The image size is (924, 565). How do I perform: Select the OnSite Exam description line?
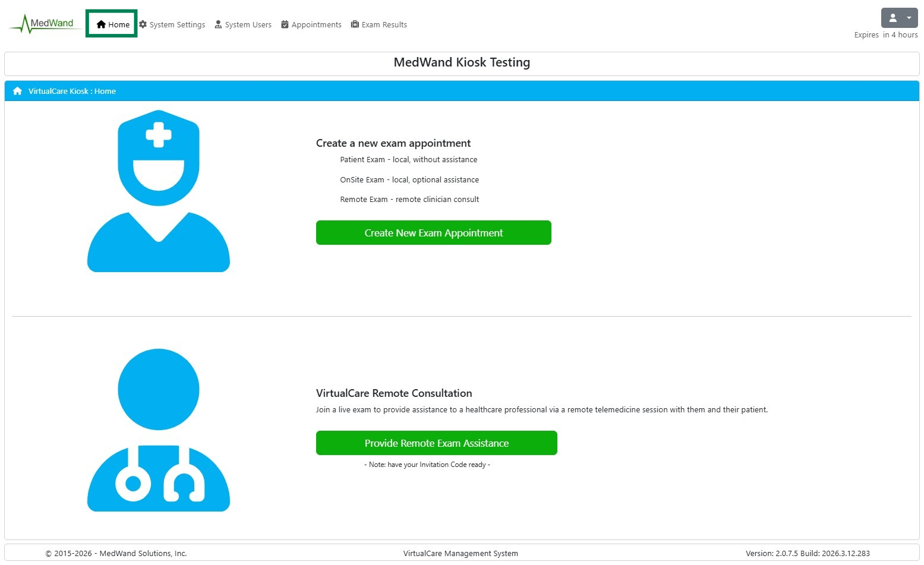[409, 179]
